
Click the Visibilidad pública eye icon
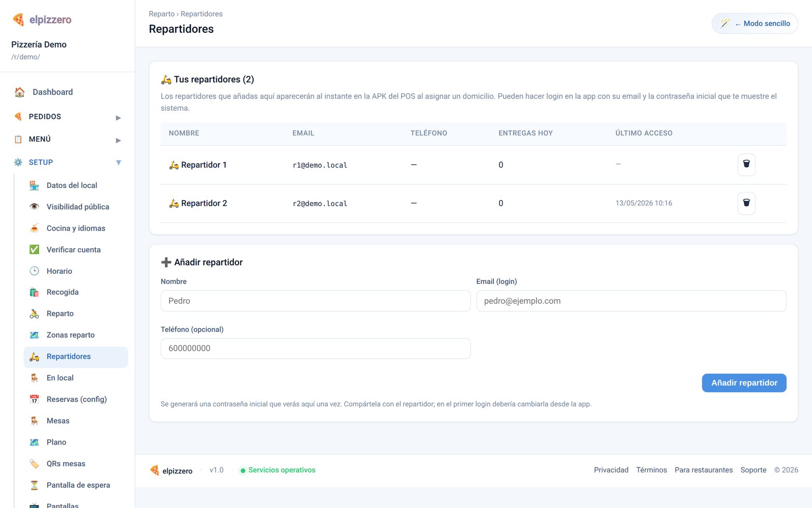coord(34,207)
